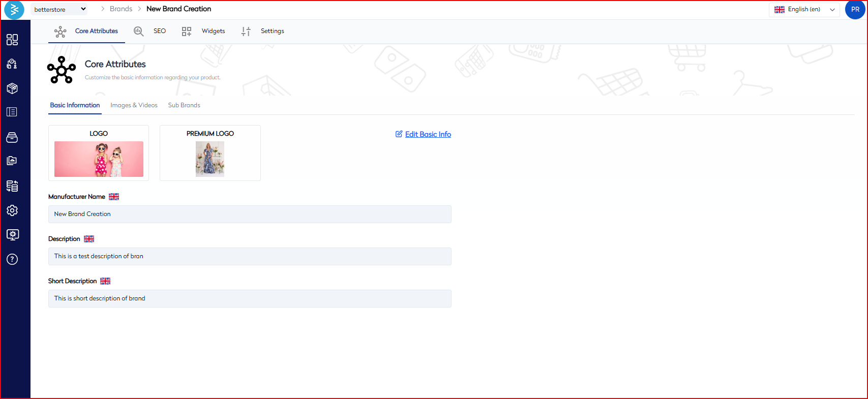
Task: Go to the Settings tab
Action: click(x=263, y=31)
